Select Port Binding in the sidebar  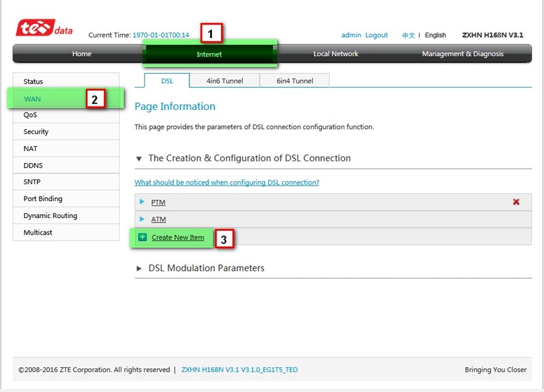pos(43,199)
